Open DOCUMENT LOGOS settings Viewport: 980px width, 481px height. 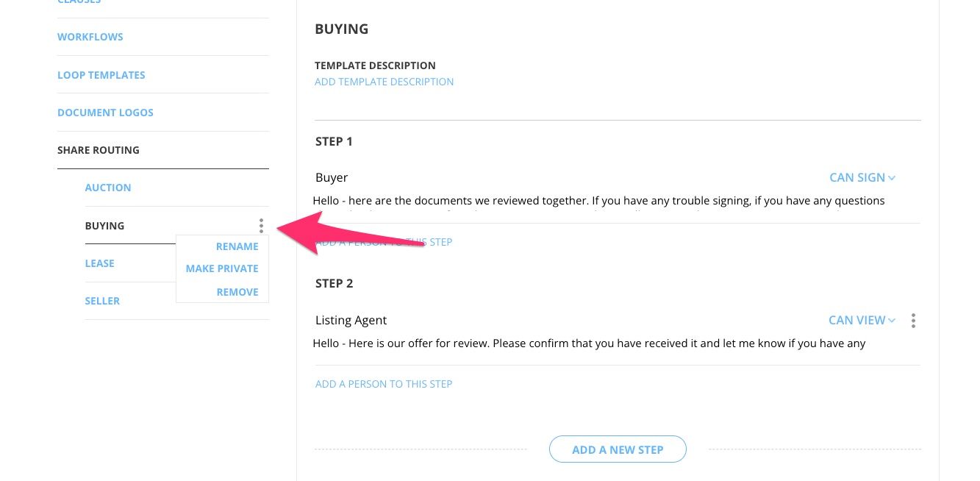pos(105,112)
